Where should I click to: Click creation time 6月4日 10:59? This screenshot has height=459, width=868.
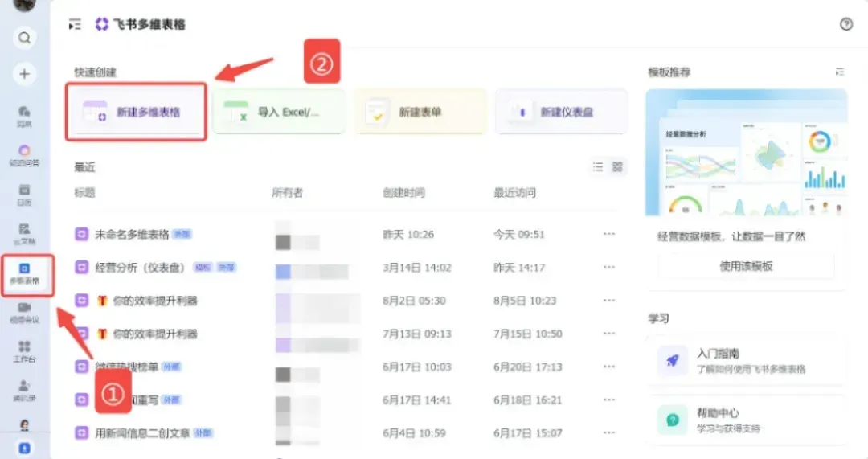click(x=414, y=433)
